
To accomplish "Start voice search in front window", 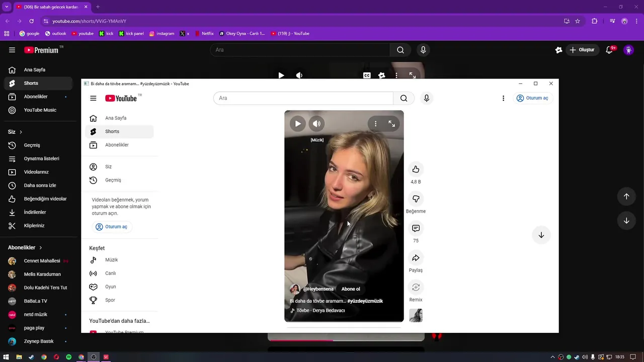I will (x=427, y=98).
